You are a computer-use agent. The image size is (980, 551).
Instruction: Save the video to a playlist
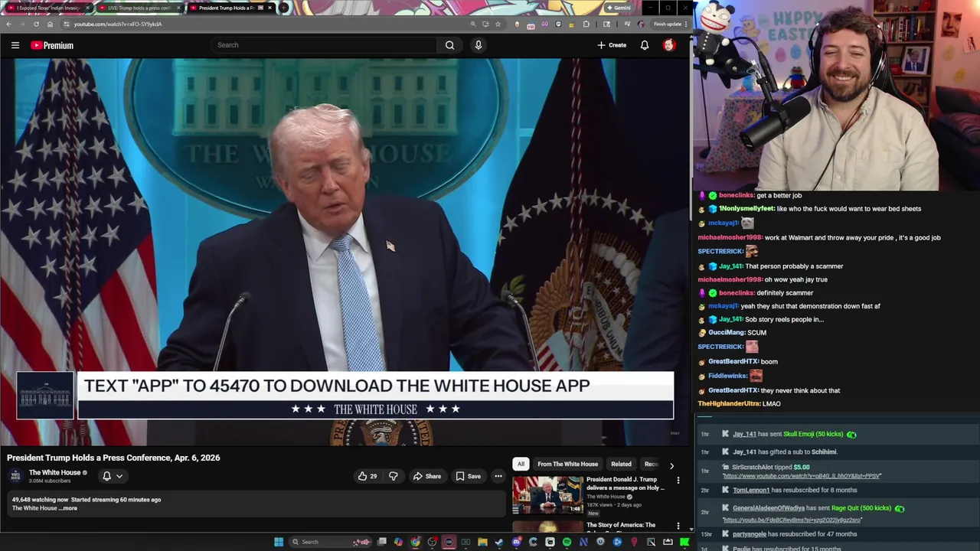pyautogui.click(x=469, y=476)
